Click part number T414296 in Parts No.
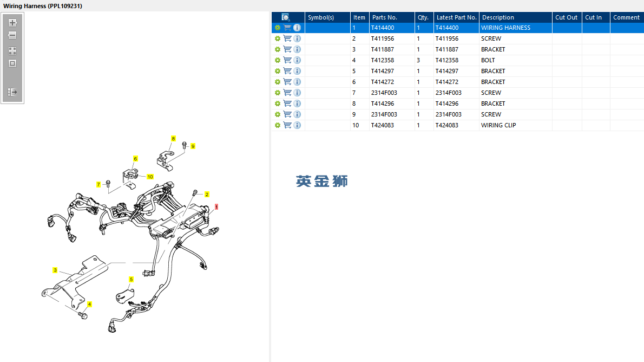This screenshot has height=362, width=644. [x=383, y=104]
